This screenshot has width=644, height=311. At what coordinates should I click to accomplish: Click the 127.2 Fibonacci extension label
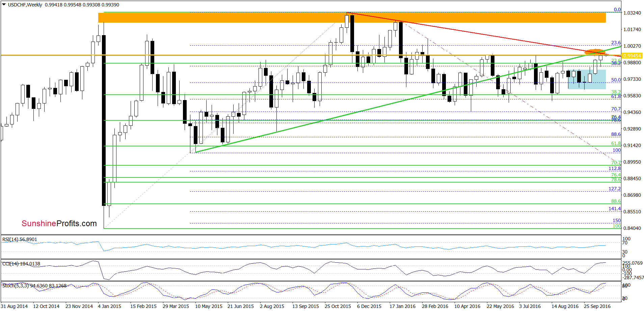615,189
